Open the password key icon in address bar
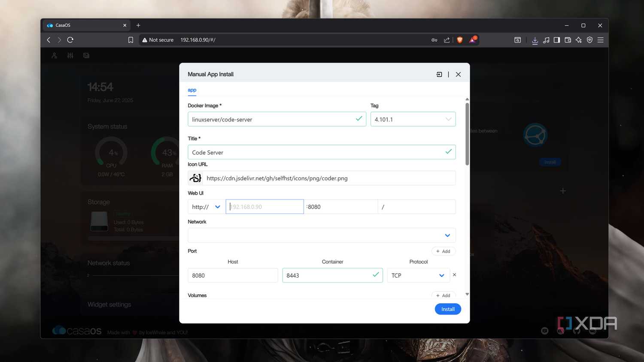Image resolution: width=644 pixels, height=362 pixels. pos(434,40)
